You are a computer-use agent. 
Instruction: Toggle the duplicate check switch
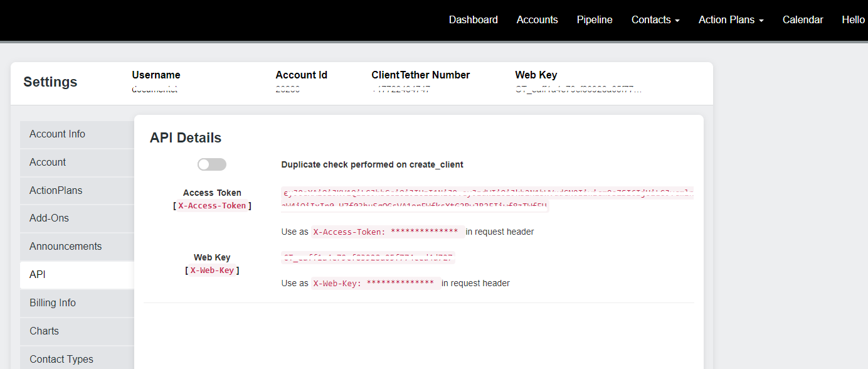point(211,164)
